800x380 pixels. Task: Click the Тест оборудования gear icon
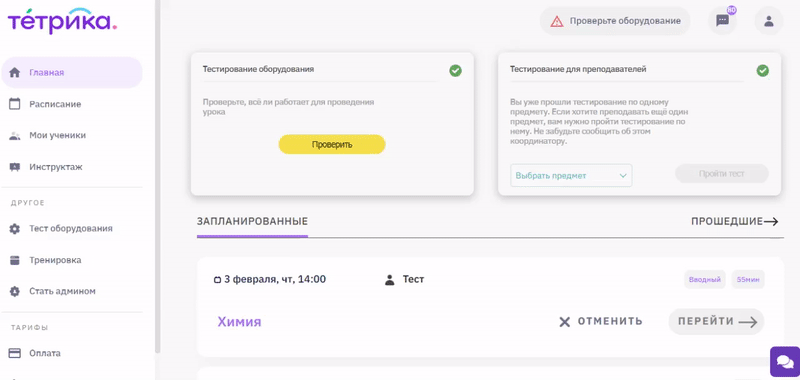pyautogui.click(x=15, y=229)
